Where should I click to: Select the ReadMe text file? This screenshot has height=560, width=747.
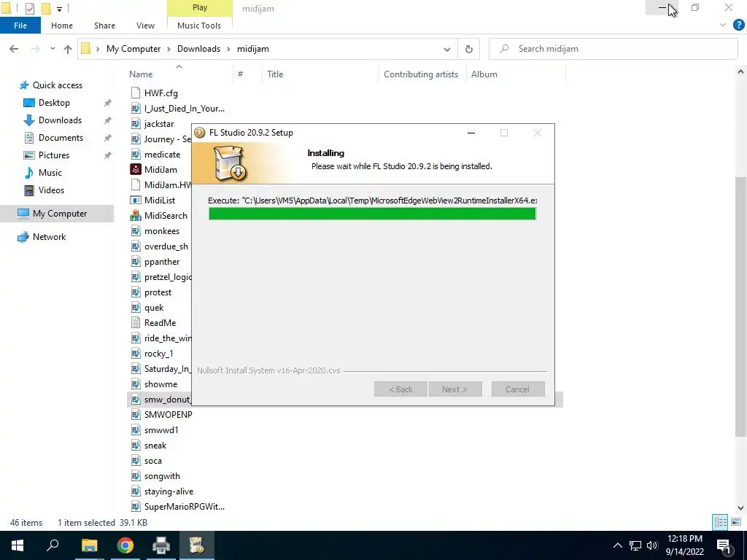pos(160,323)
